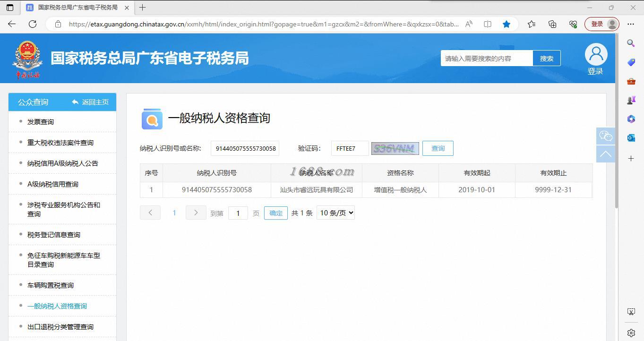Image resolution: width=644 pixels, height=341 pixels.
Task: Click the 搜索 button in header
Action: [547, 59]
